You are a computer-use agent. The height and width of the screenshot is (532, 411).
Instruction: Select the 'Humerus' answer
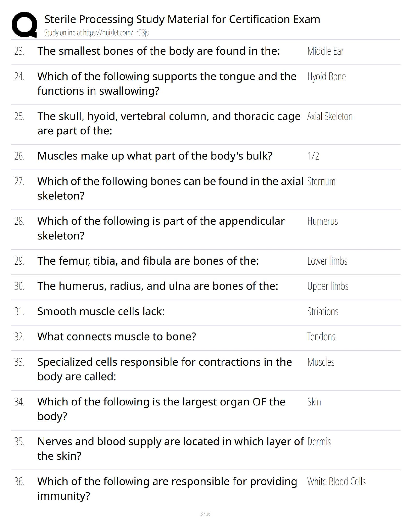pyautogui.click(x=322, y=221)
